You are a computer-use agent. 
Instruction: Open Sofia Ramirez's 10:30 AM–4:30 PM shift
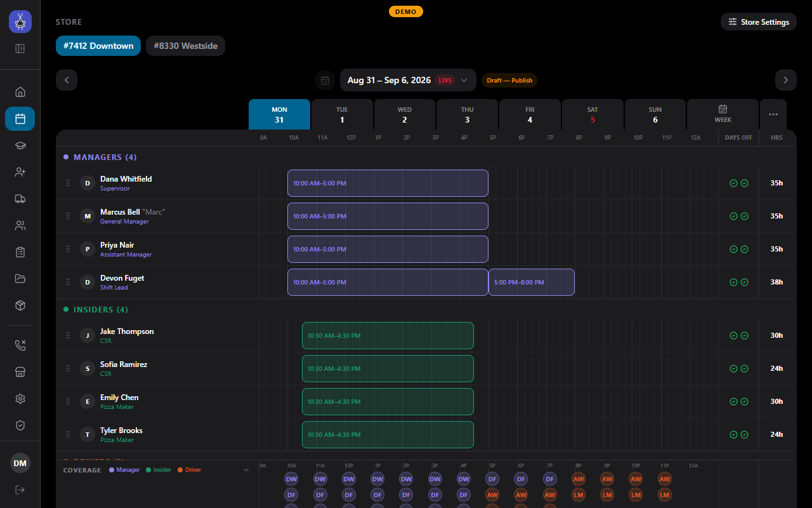(x=388, y=368)
